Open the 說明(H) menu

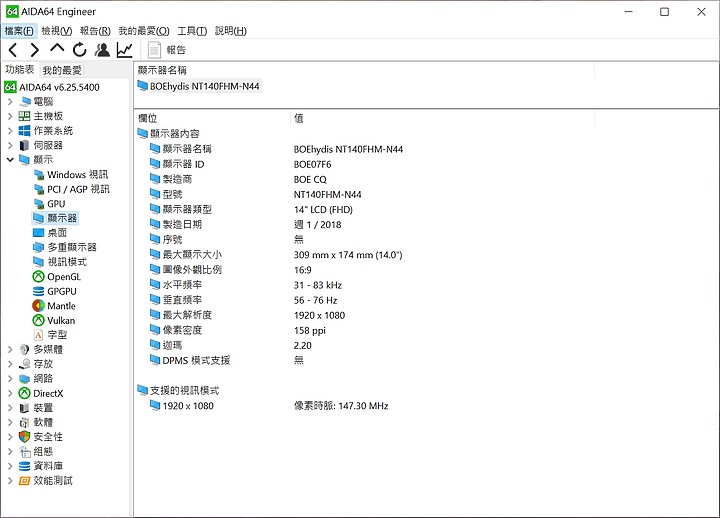(x=231, y=31)
